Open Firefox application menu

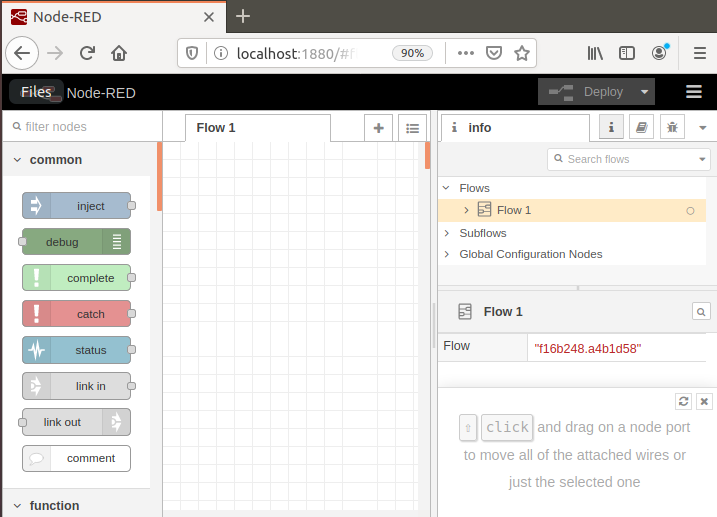click(700, 53)
